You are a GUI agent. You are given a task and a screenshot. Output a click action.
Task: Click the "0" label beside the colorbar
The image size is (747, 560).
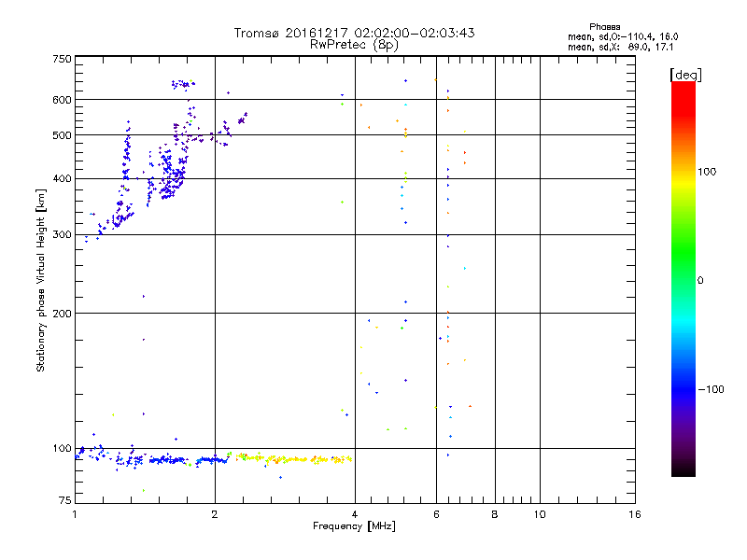[700, 280]
